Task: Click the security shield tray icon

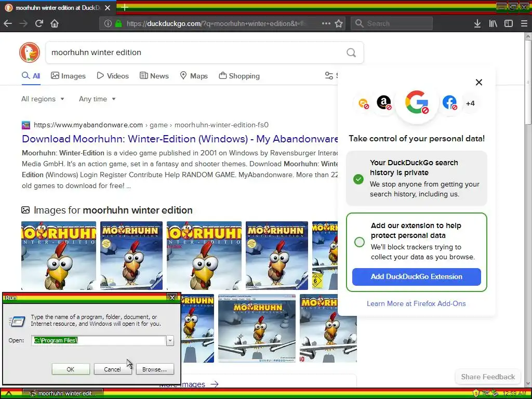Action: coord(476,393)
